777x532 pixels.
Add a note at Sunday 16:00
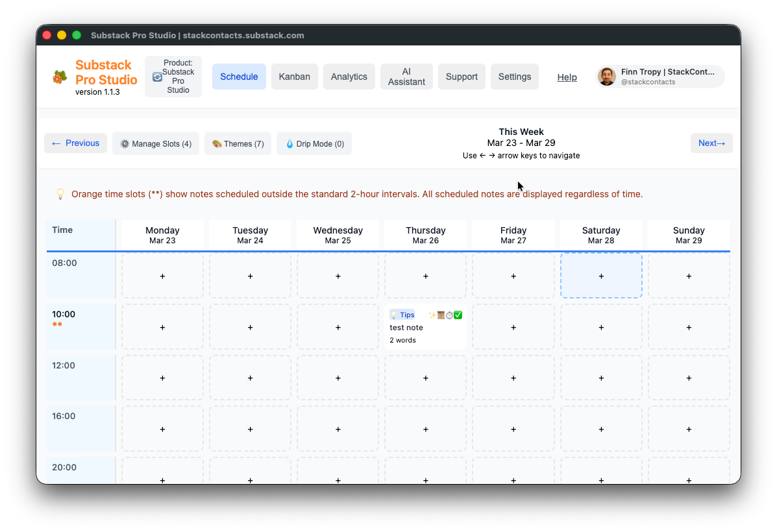click(689, 429)
